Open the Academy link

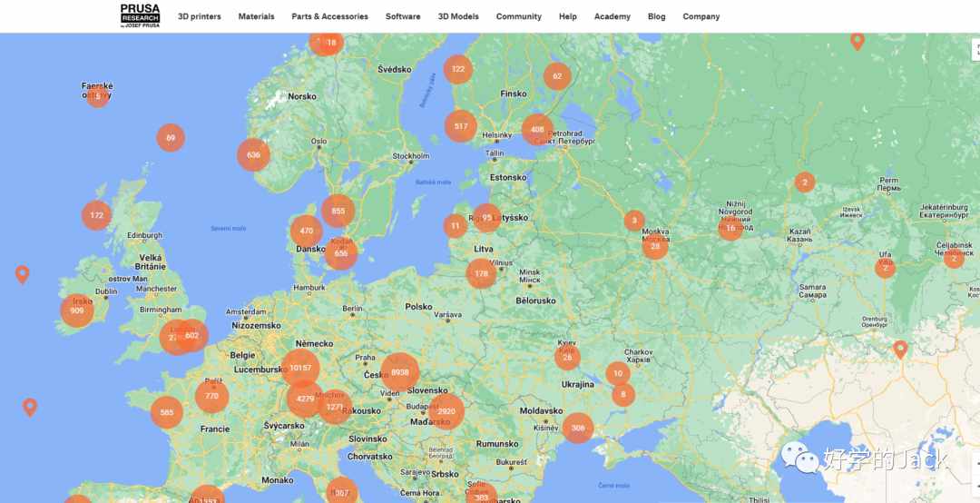[x=612, y=17]
